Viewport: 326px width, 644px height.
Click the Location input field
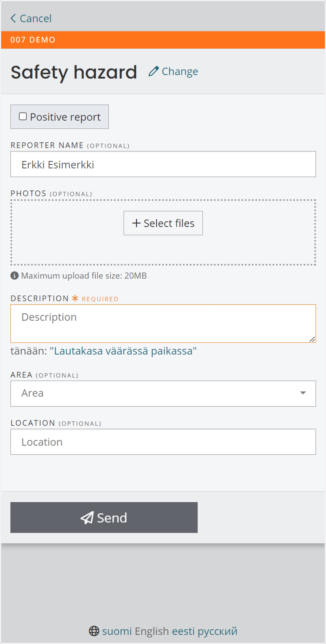[x=163, y=442]
